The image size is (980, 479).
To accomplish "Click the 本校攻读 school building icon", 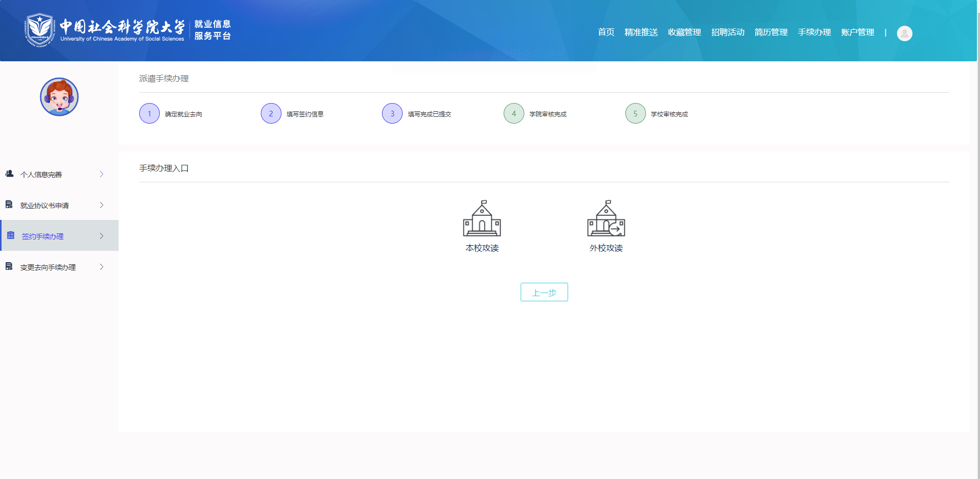I will (x=481, y=218).
